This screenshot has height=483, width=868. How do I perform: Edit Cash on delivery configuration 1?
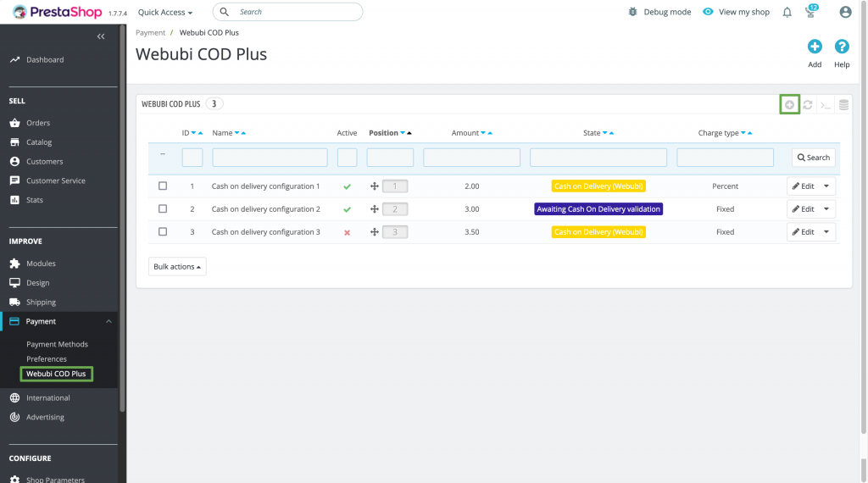click(804, 186)
